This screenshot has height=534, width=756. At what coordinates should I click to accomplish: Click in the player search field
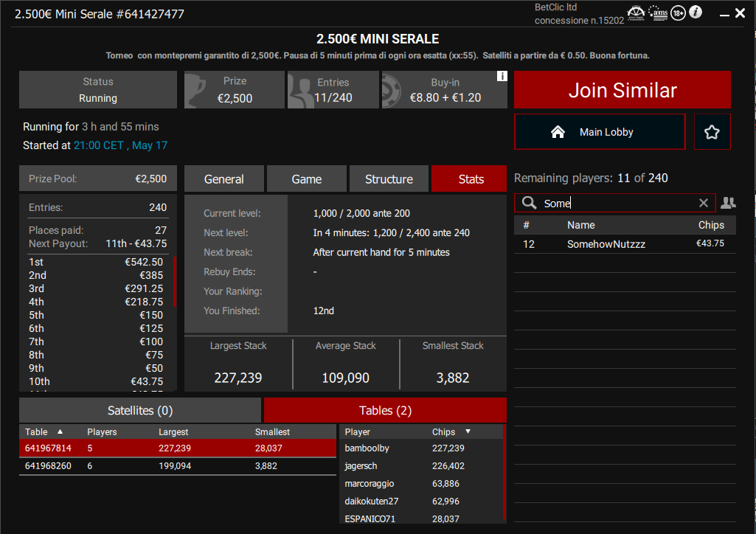click(614, 203)
